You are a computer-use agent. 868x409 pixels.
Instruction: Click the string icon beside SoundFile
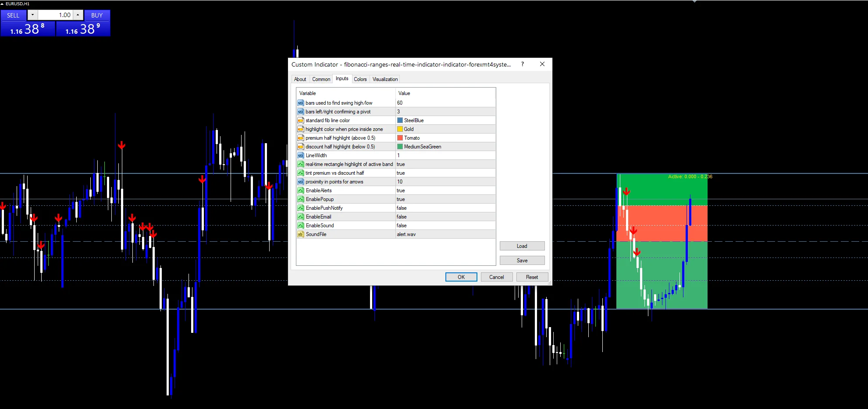[300, 234]
